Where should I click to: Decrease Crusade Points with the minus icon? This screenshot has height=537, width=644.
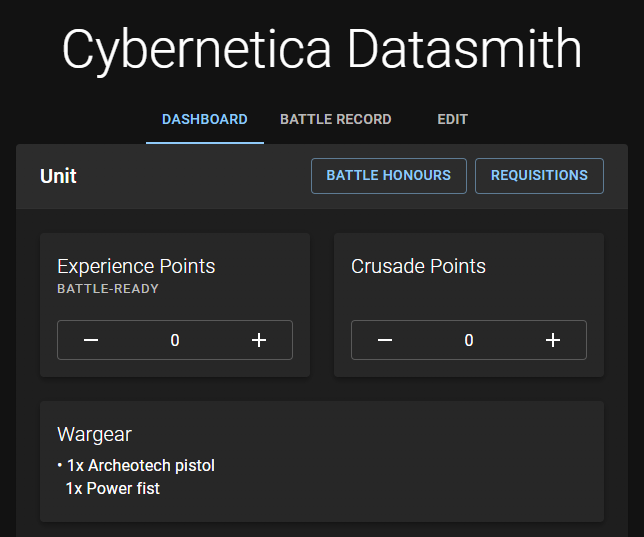tap(385, 340)
